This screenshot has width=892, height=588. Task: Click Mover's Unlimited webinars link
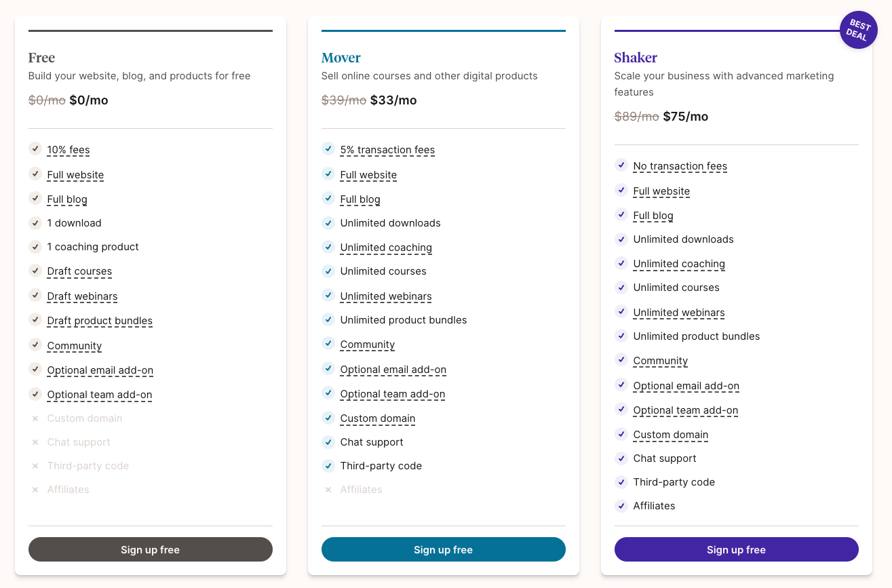pyautogui.click(x=386, y=296)
